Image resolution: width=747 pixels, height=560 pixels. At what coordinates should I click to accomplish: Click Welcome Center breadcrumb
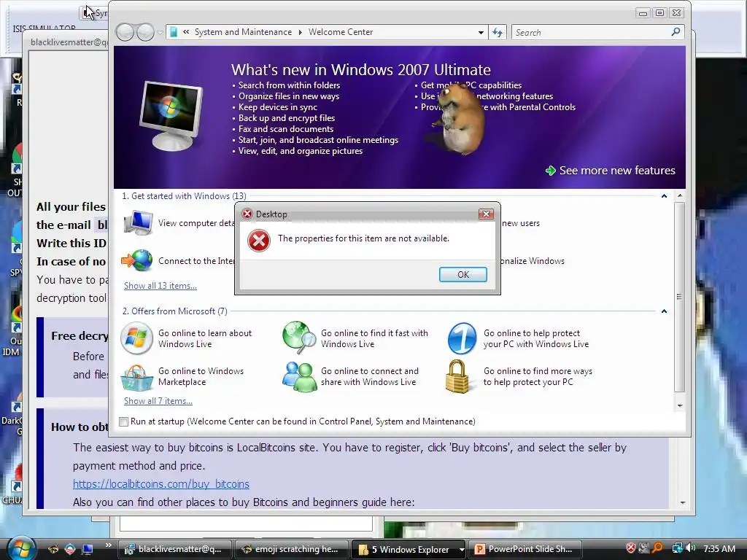pos(341,32)
